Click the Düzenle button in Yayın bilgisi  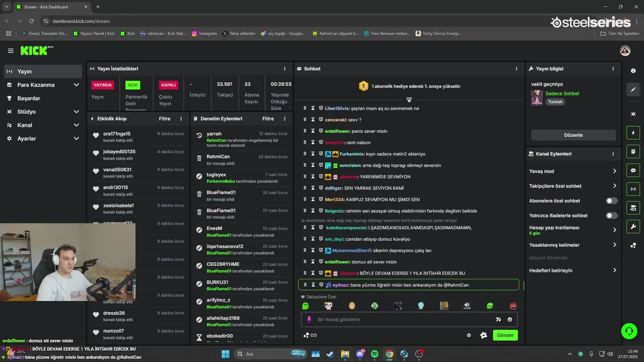pyautogui.click(x=573, y=135)
